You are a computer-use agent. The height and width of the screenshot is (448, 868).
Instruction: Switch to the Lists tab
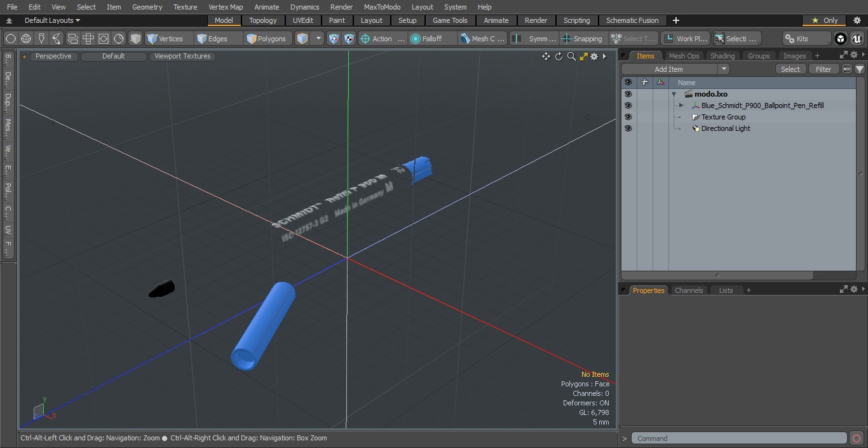click(726, 290)
